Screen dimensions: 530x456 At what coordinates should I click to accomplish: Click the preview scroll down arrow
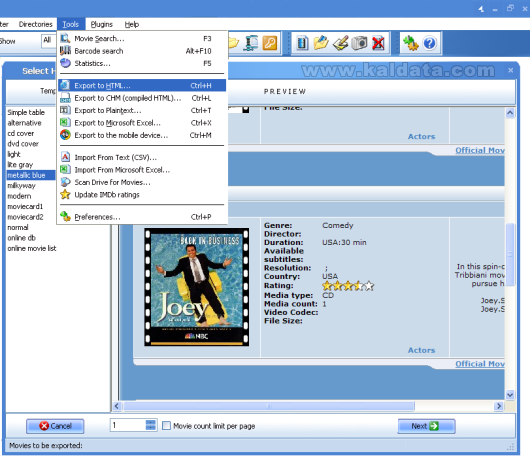pyautogui.click(x=510, y=394)
